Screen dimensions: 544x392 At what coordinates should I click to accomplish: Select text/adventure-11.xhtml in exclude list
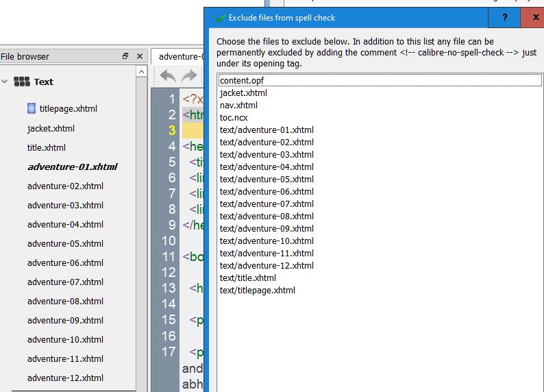pos(380,253)
